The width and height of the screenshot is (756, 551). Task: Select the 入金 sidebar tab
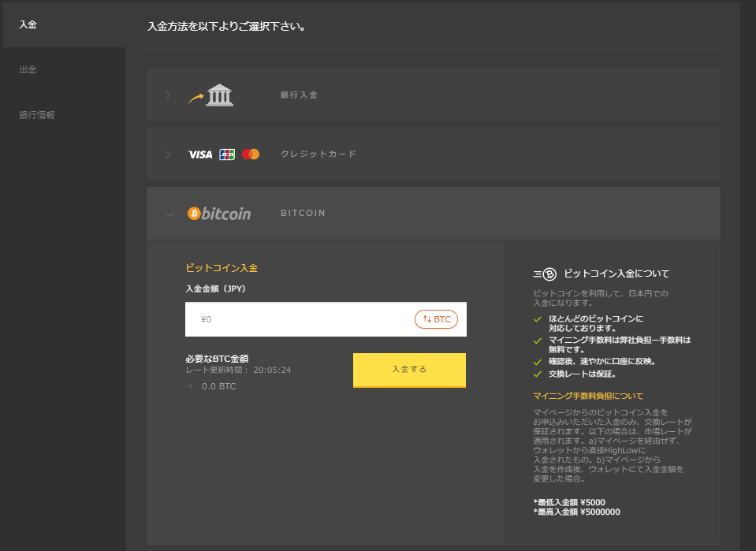(x=28, y=24)
